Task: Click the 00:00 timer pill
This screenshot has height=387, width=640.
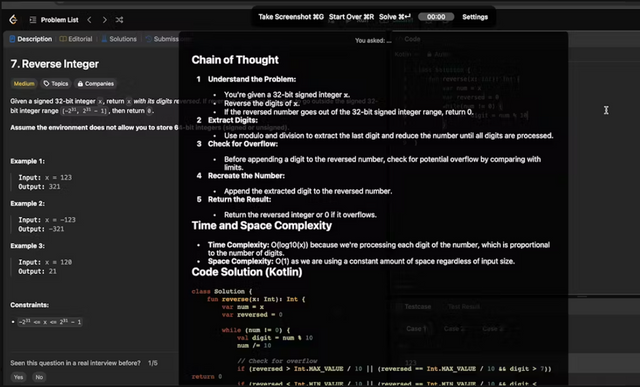Action: coord(436,17)
